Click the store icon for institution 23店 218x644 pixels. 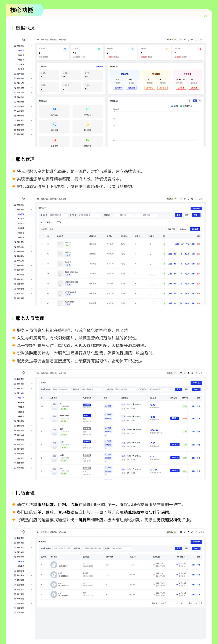(x=53, y=574)
